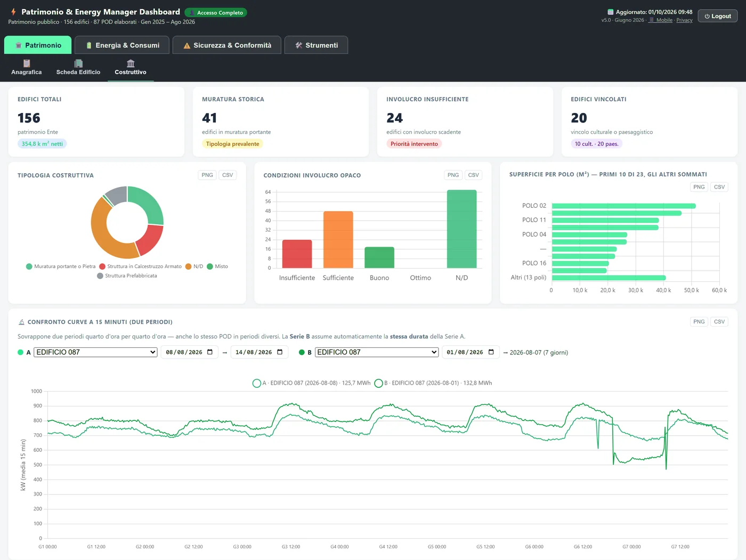Export Confronto Curve chart as PNG
Screen dimensions: 746x560
699,322
